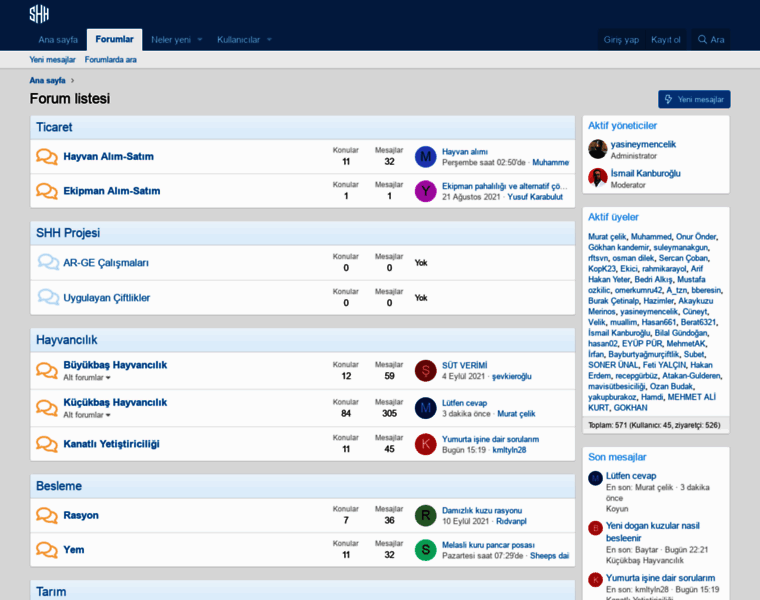Viewport: 760px width, 600px height.
Task: Expand Alt forumlar under Büyükbaş Hayvancılık
Action: pos(87,378)
